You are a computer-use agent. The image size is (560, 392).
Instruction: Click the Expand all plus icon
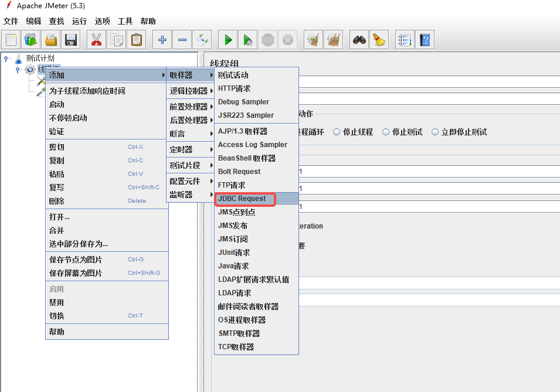162,40
